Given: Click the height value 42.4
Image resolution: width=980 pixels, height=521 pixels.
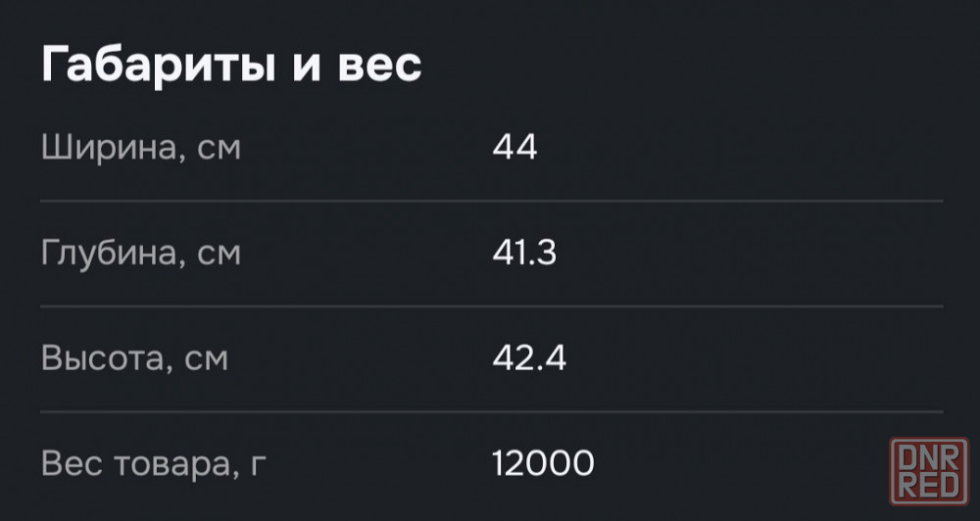Looking at the screenshot, I should tap(529, 358).
